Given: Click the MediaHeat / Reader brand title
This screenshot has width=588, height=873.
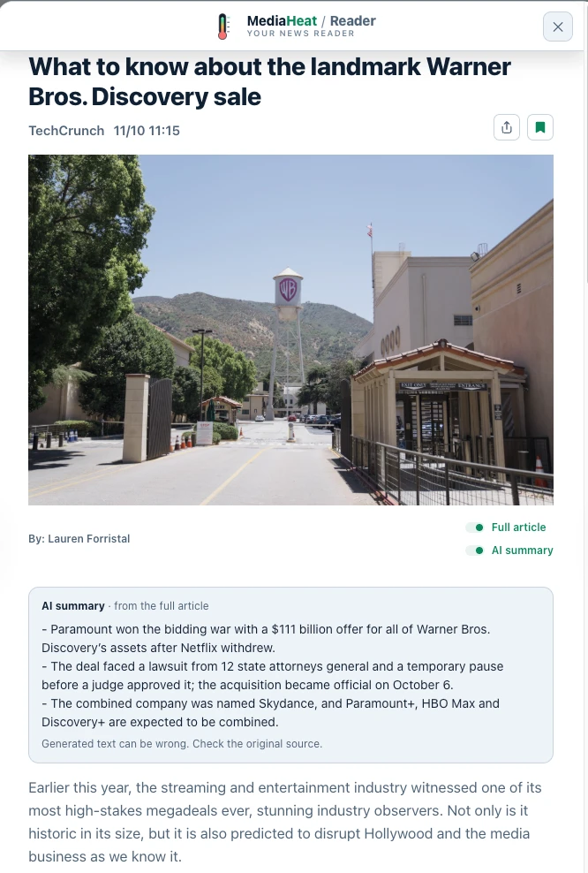Looking at the screenshot, I should pyautogui.click(x=311, y=20).
